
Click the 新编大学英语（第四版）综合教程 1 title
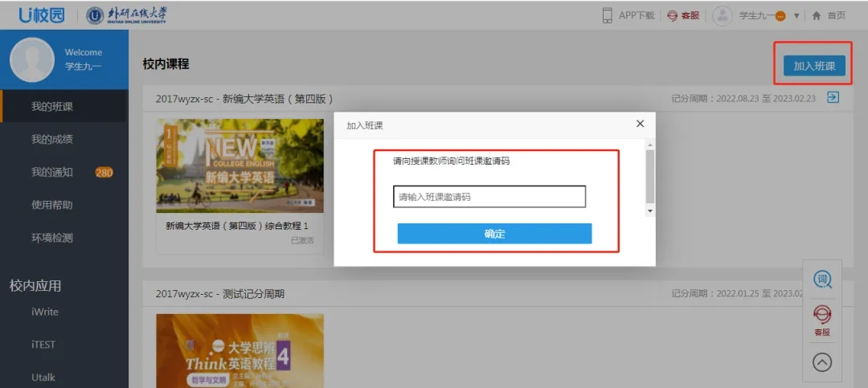pyautogui.click(x=237, y=226)
